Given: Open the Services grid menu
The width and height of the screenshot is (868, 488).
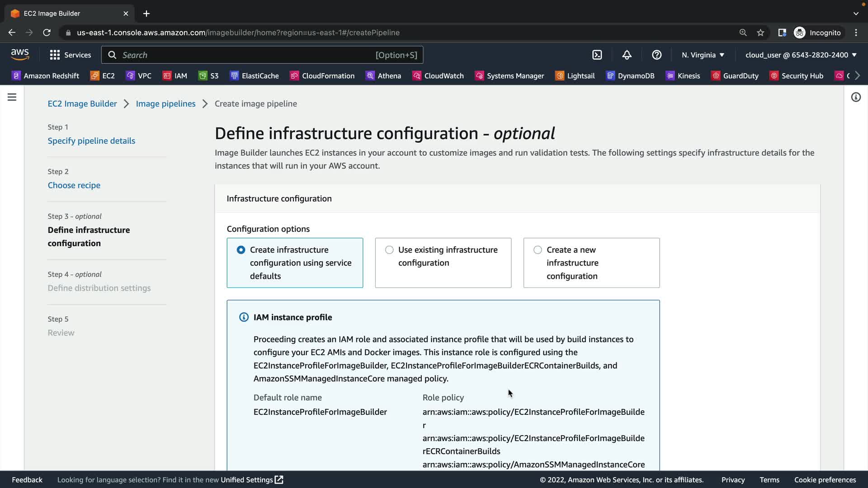Looking at the screenshot, I should (70, 55).
